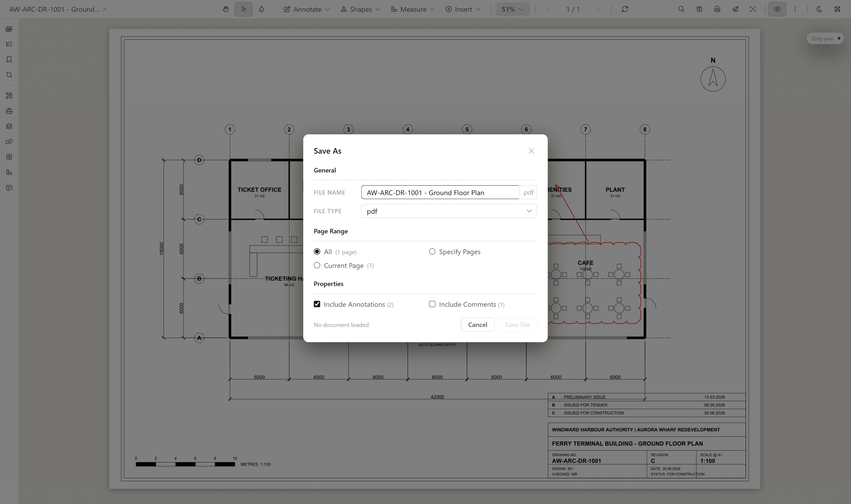
Task: Click the save disk icon in toolbar
Action: [x=699, y=9]
